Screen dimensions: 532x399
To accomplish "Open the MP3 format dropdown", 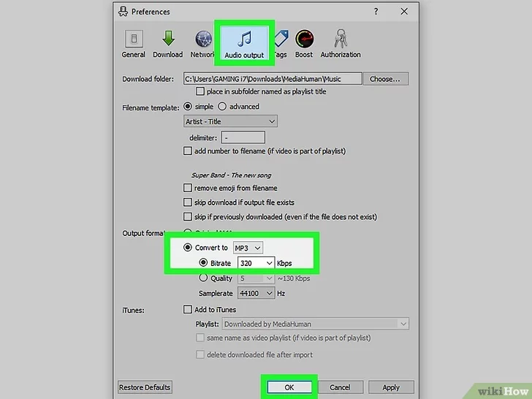I will pos(248,248).
